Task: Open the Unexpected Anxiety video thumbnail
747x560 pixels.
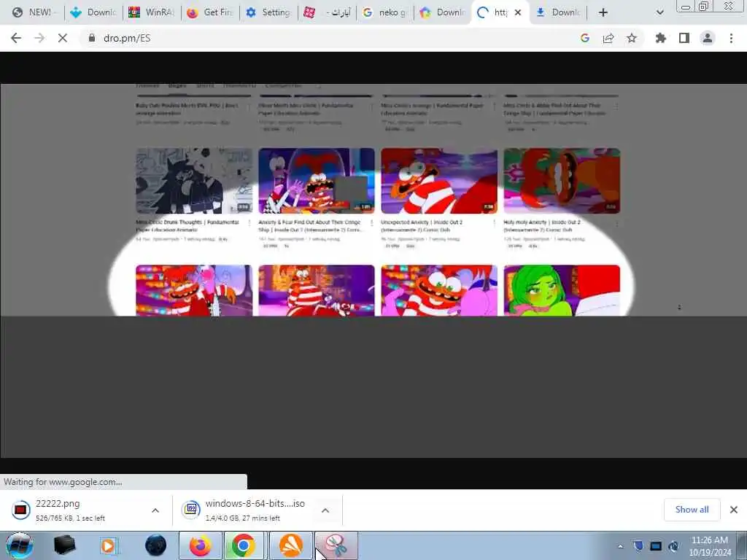Action: click(438, 181)
